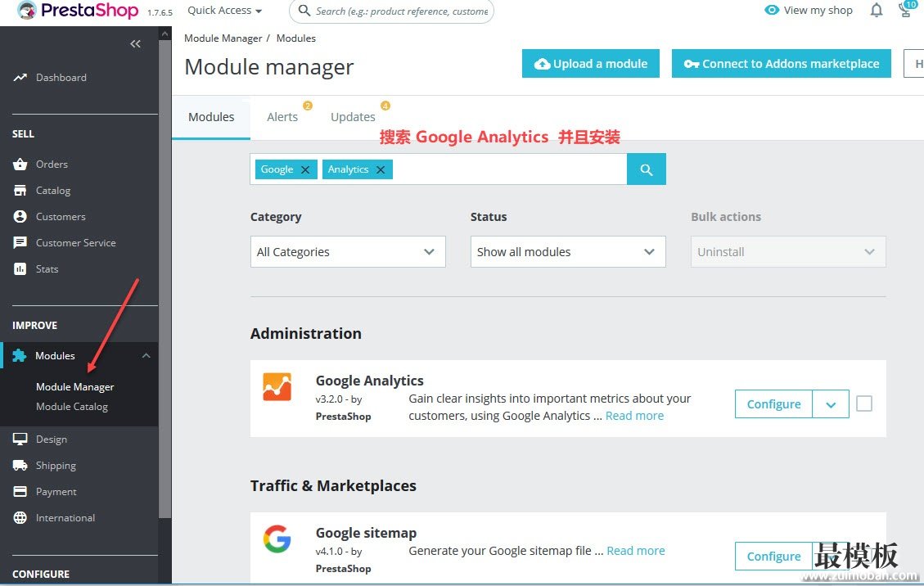Collapse the sidebar with double-chevron icon
Image resolution: width=924 pixels, height=586 pixels.
tap(136, 43)
